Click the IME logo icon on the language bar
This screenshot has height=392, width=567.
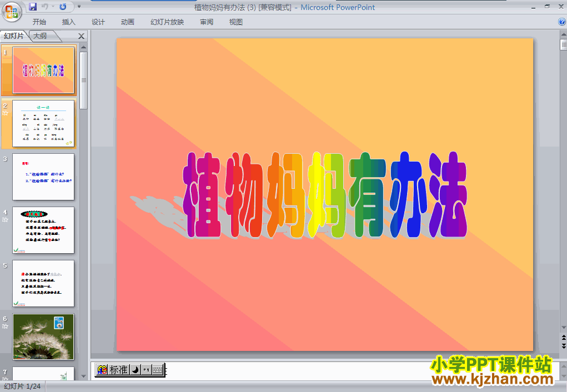point(102,370)
